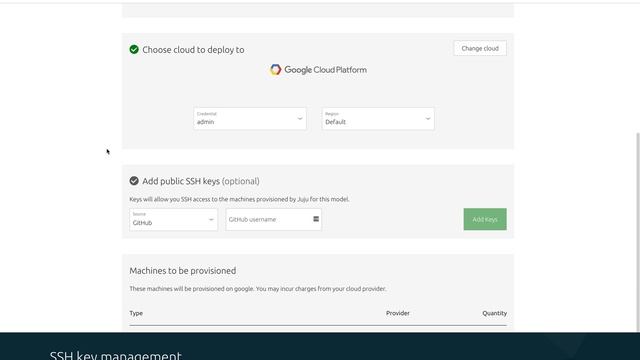
Task: Click the Quantity column header
Action: [494, 313]
